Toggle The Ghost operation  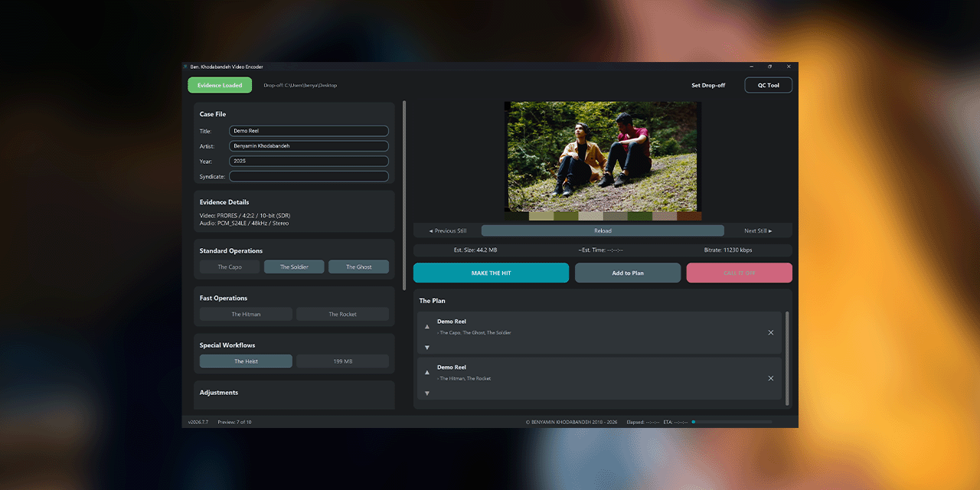[358, 267]
